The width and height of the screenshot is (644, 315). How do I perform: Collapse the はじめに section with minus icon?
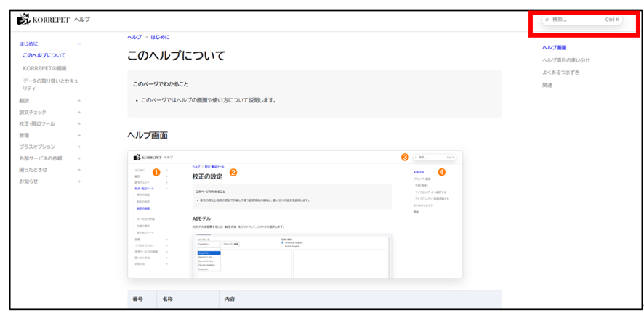(79, 44)
